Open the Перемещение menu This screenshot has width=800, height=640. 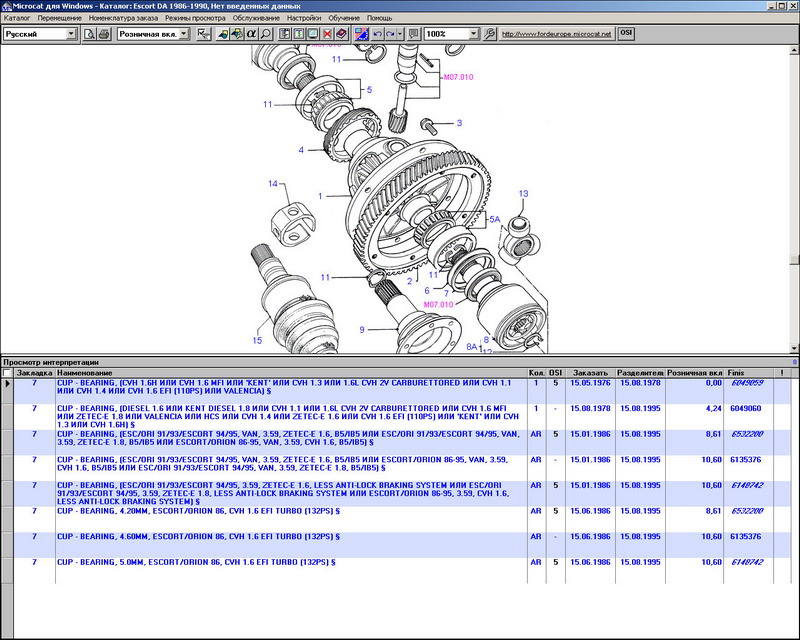[x=60, y=18]
